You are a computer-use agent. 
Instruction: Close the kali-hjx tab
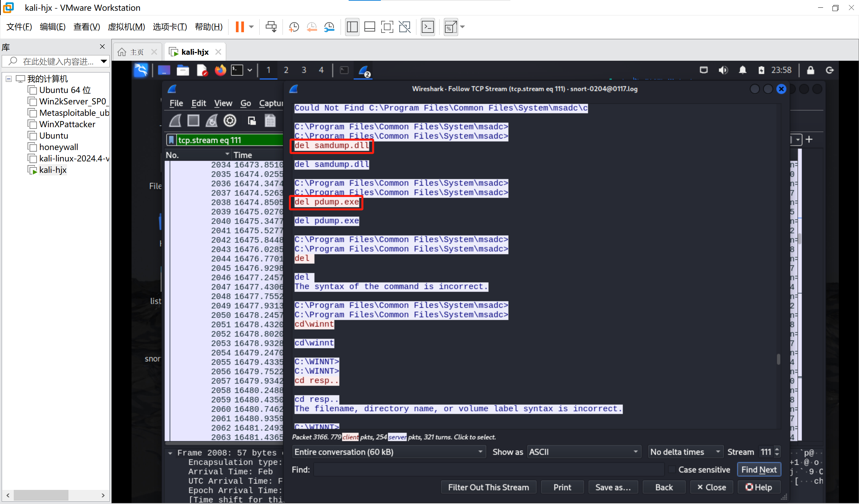point(218,52)
